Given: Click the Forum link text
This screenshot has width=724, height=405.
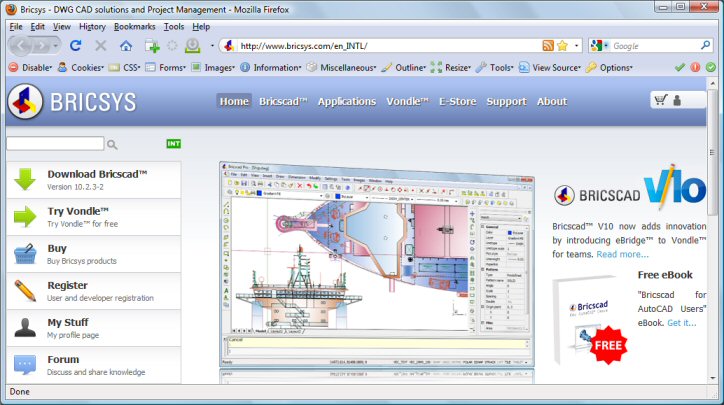Looking at the screenshot, I should pos(63,359).
